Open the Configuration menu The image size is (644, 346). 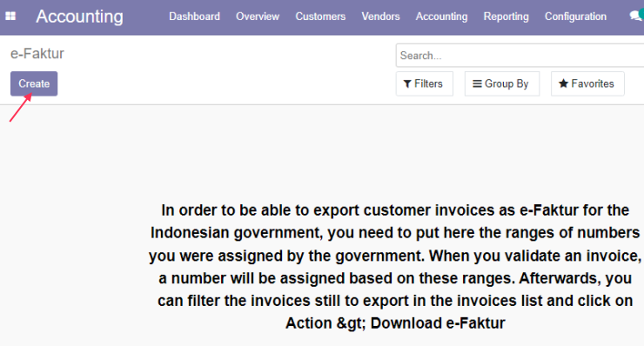pyautogui.click(x=575, y=17)
